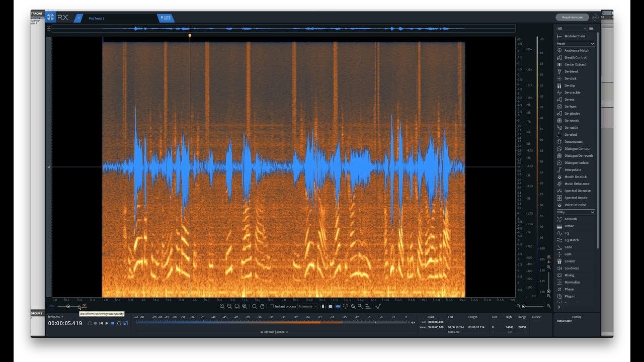Launch the Repair Assistant
This screenshot has height=362, width=644.
coord(572,17)
